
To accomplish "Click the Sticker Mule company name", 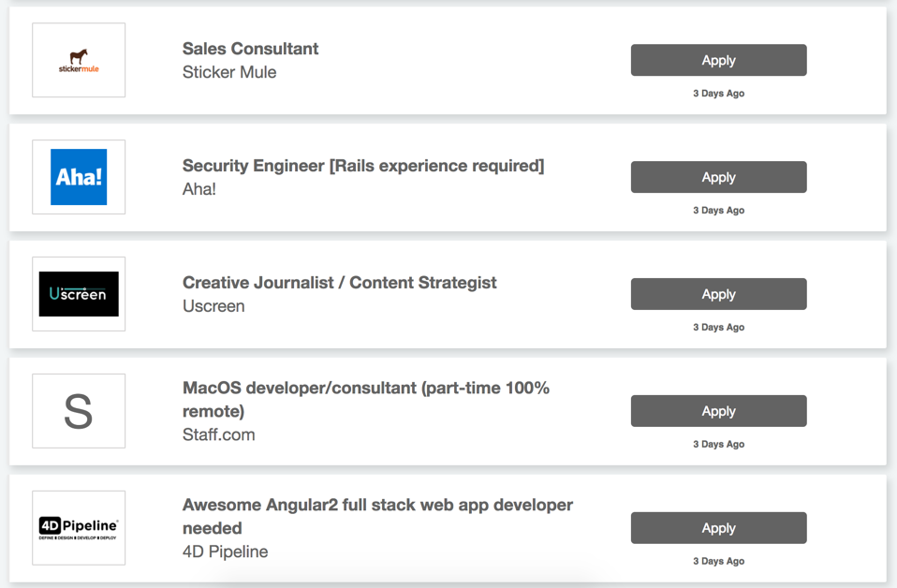I will click(x=229, y=72).
